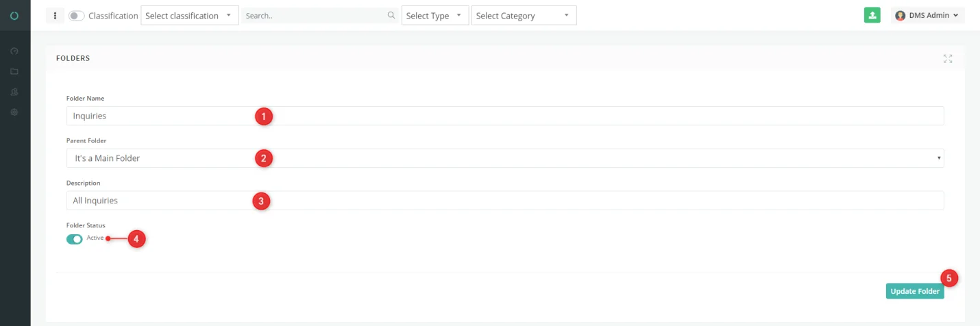Open the users icon in sidebar

tap(14, 92)
